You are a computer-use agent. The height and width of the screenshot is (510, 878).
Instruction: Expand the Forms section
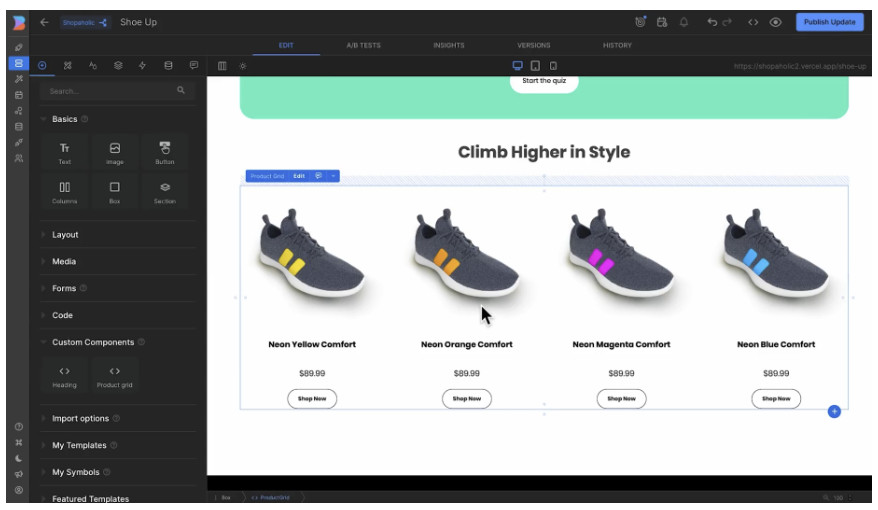[64, 288]
